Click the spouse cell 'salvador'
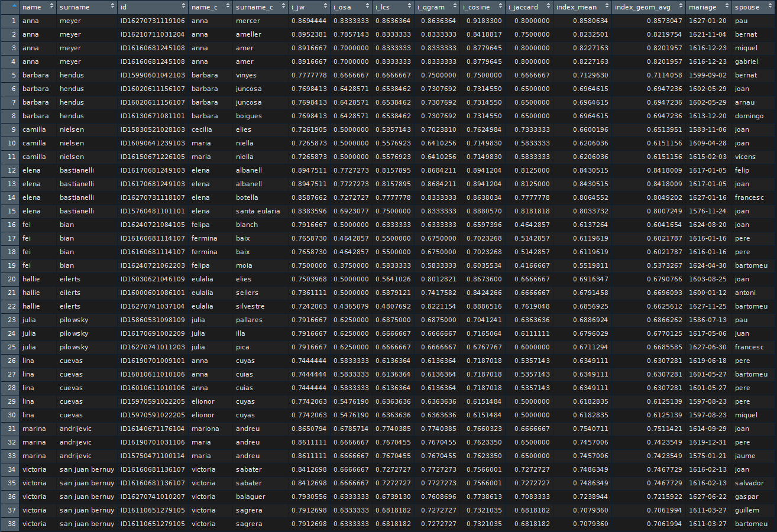This screenshot has height=532, width=777. coord(749,483)
